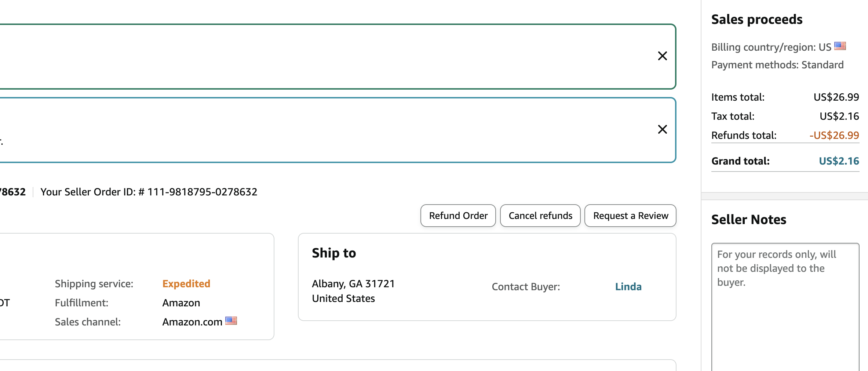The image size is (868, 371).
Task: Click the Sales proceeds heading
Action: point(756,19)
